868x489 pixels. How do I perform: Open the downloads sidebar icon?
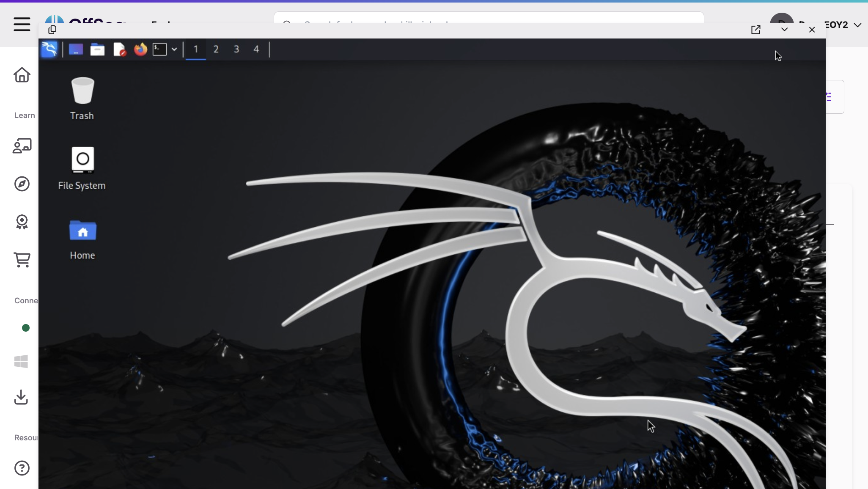click(x=21, y=397)
